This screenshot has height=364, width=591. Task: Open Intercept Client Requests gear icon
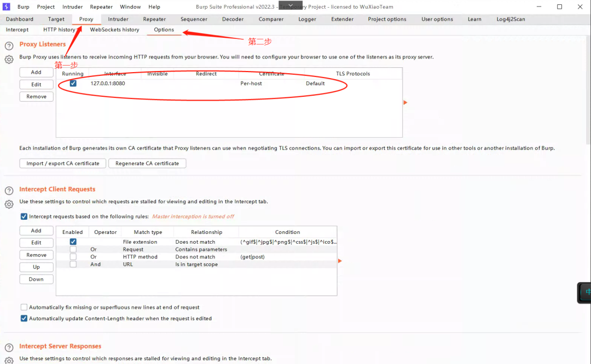(9, 204)
